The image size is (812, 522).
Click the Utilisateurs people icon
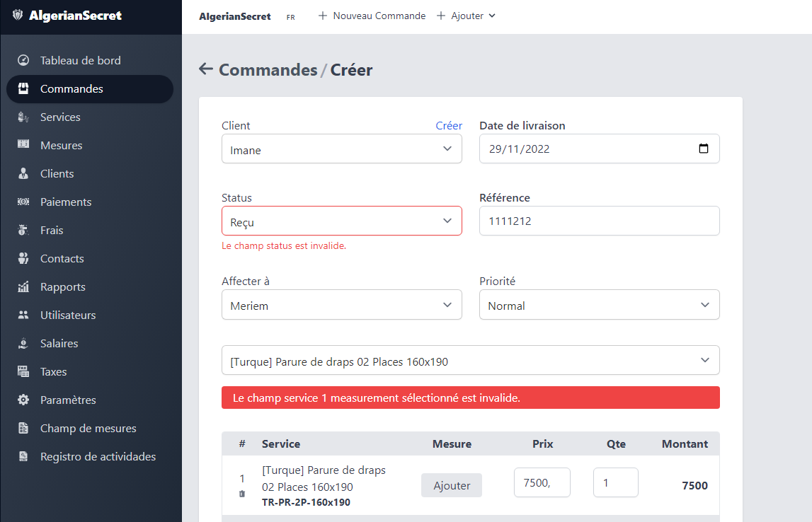23,315
